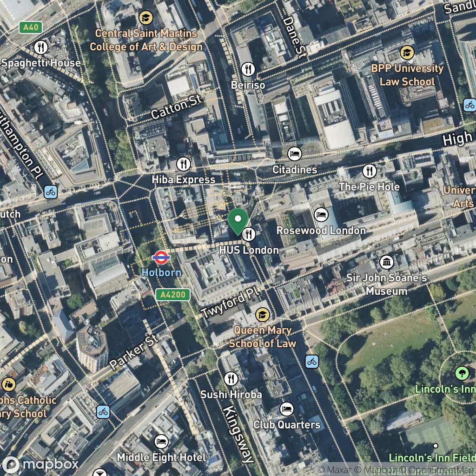This screenshot has width=476, height=476.
Task: Open the Rosewood London hotel icon
Action: coord(321,215)
